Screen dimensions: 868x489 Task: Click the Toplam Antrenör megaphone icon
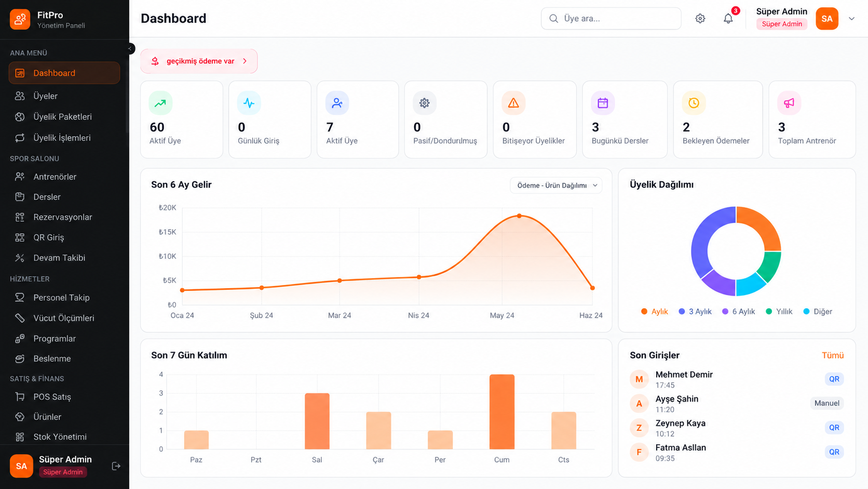(789, 103)
